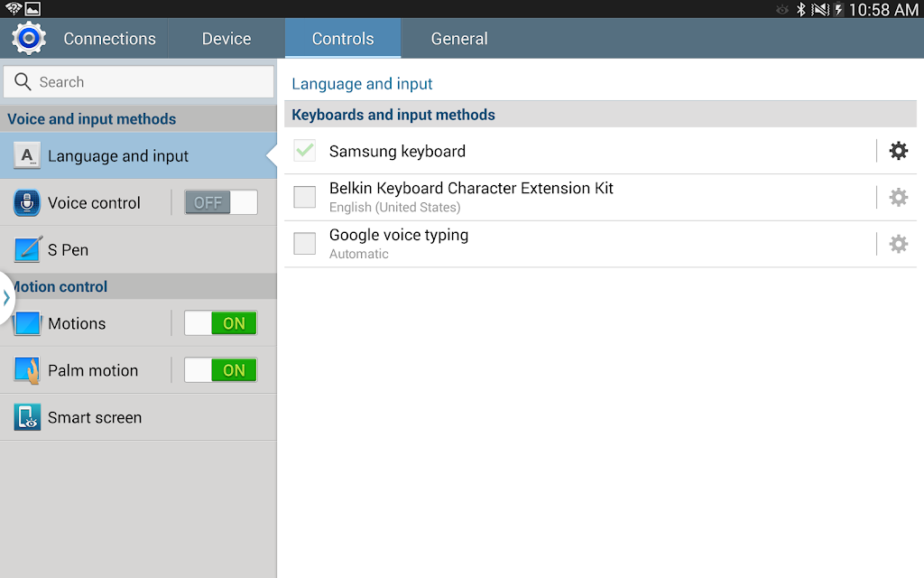Select the Controls tab
The width and height of the screenshot is (924, 578).
point(343,38)
